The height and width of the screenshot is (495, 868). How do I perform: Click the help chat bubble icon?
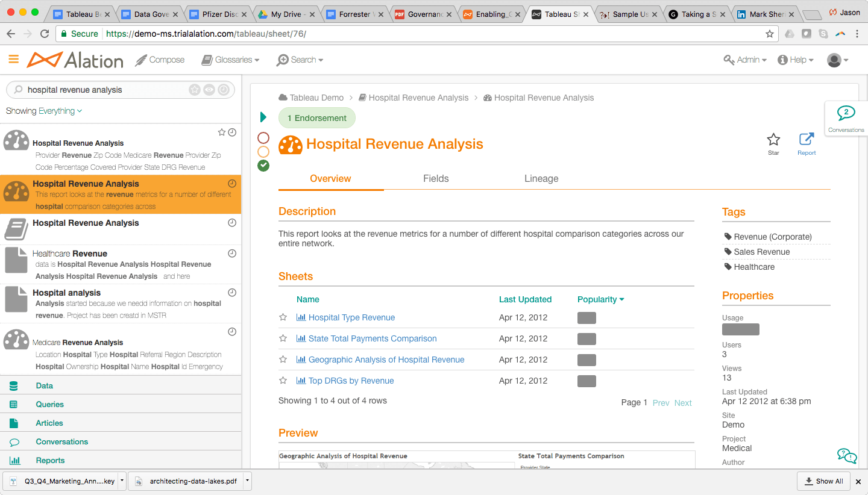click(847, 456)
